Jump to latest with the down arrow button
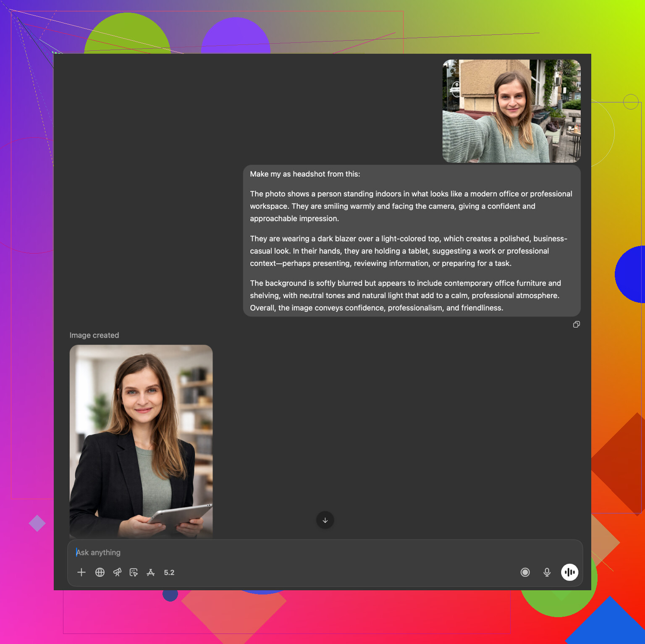645x644 pixels. pos(325,520)
